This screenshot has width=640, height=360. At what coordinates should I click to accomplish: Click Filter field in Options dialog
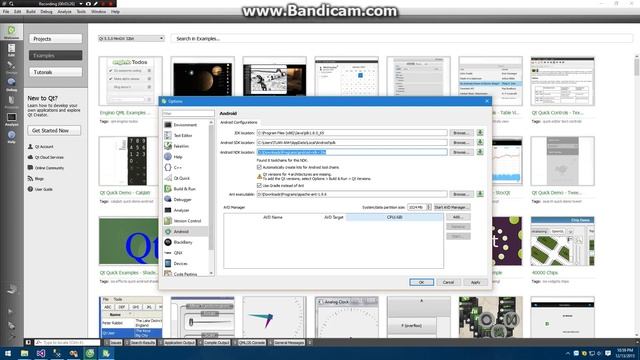point(188,113)
